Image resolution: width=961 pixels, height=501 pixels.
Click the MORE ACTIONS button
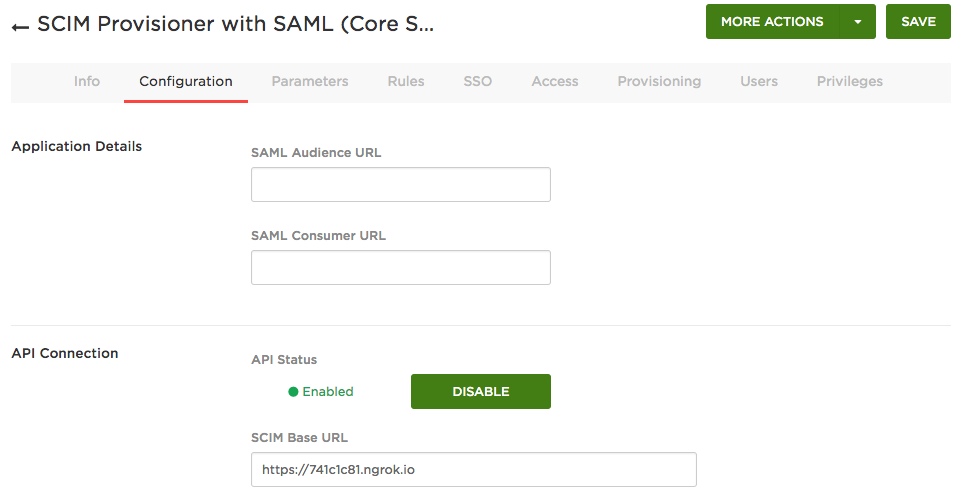click(772, 22)
